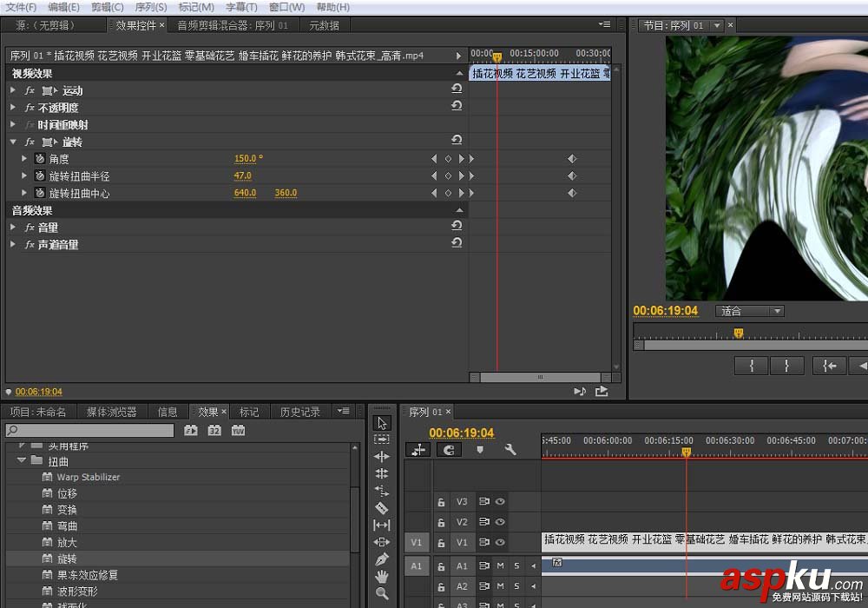
Task: Reset the 声道音量 effect
Action: point(457,242)
